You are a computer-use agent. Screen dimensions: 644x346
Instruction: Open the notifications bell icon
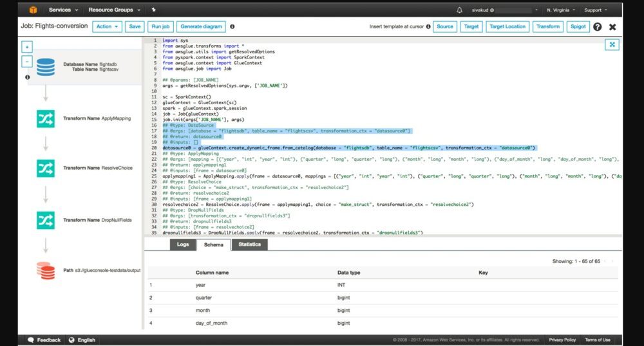click(x=459, y=10)
